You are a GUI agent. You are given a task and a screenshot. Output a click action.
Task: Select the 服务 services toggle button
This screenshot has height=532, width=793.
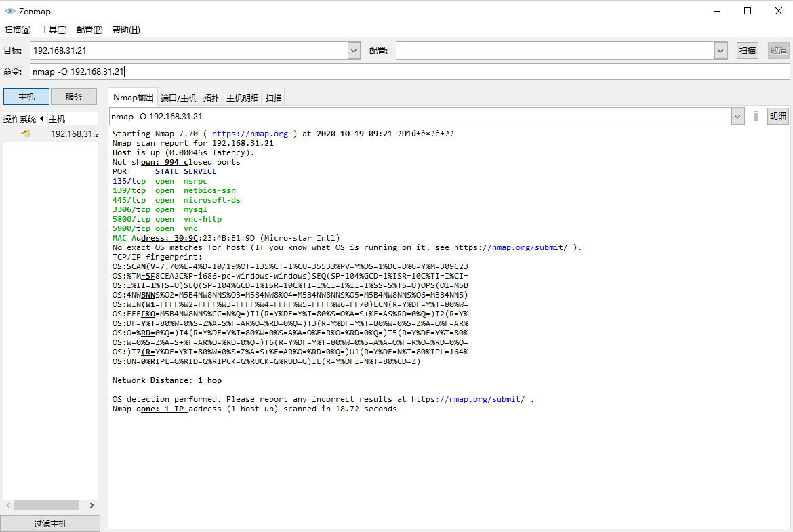point(73,97)
